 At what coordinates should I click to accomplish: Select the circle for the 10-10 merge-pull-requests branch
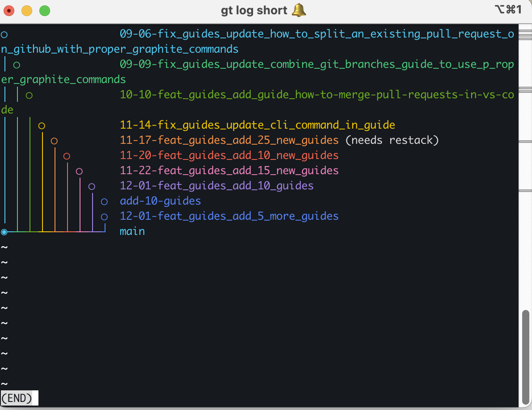point(29,94)
